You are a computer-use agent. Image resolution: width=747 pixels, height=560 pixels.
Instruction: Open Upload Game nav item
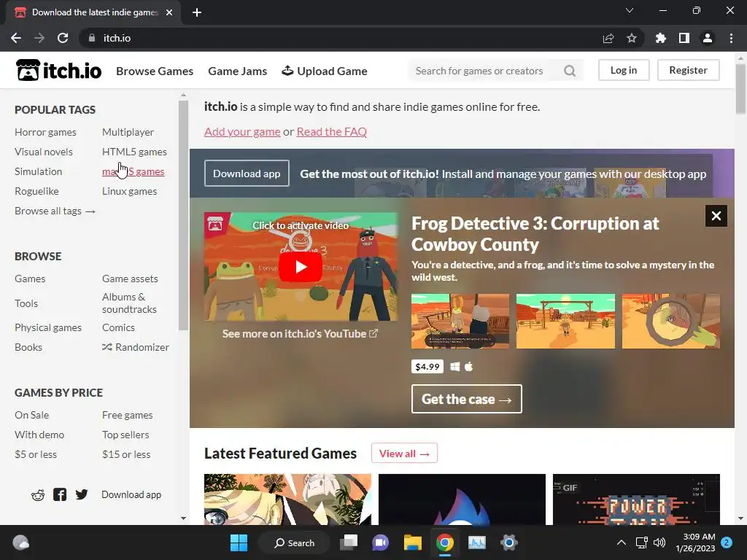tap(325, 71)
